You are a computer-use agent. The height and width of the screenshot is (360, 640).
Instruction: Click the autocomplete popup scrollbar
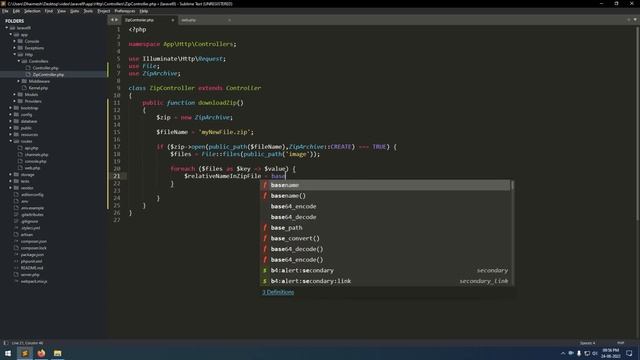point(512,186)
